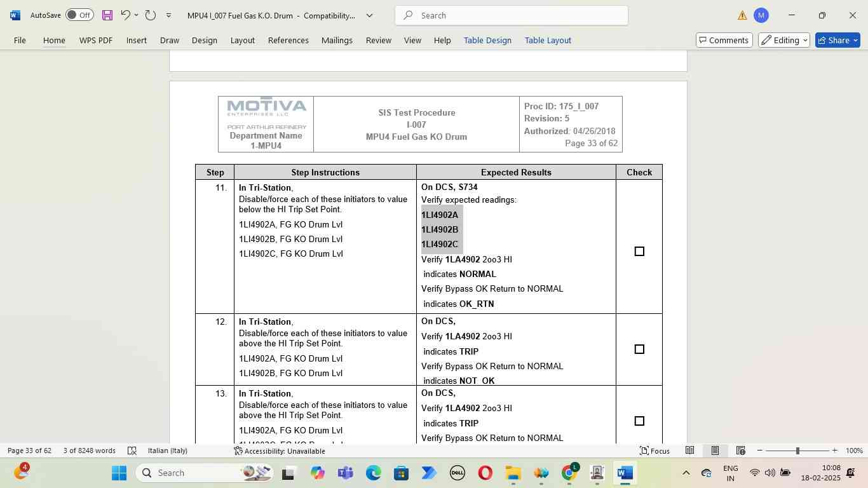Open Microsoft Edge from taskbar
Image resolution: width=868 pixels, height=488 pixels.
(373, 473)
